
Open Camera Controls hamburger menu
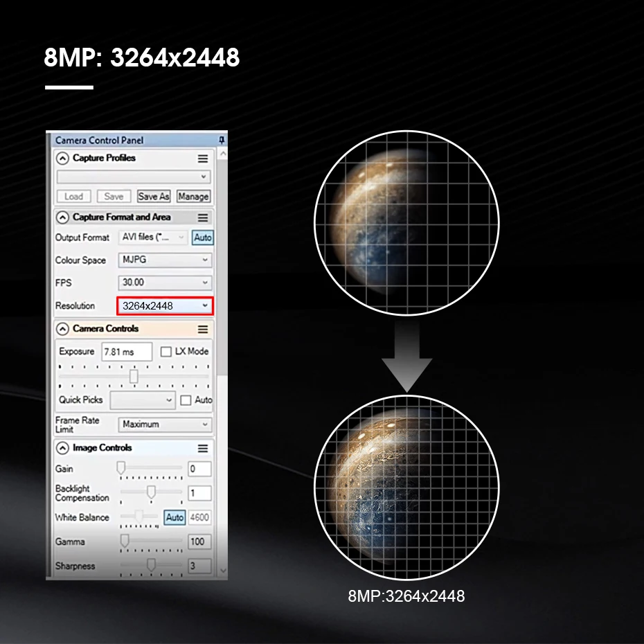coord(203,330)
